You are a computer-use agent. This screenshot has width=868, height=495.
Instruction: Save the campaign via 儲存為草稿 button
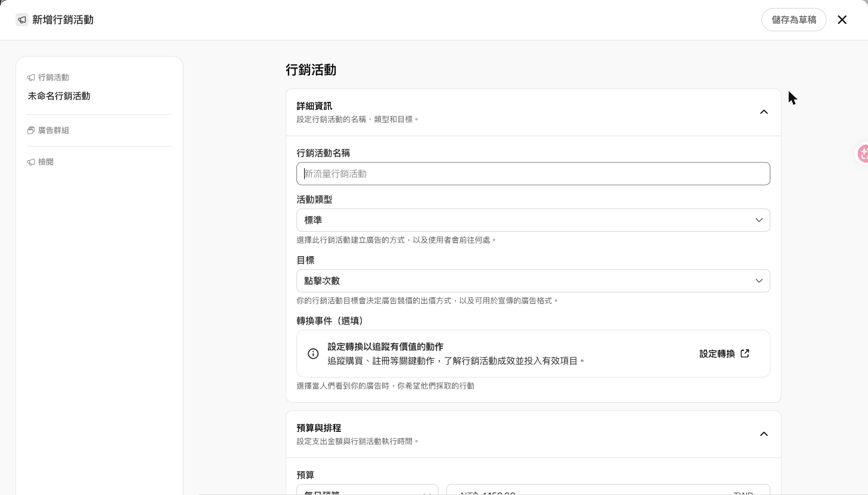click(793, 20)
